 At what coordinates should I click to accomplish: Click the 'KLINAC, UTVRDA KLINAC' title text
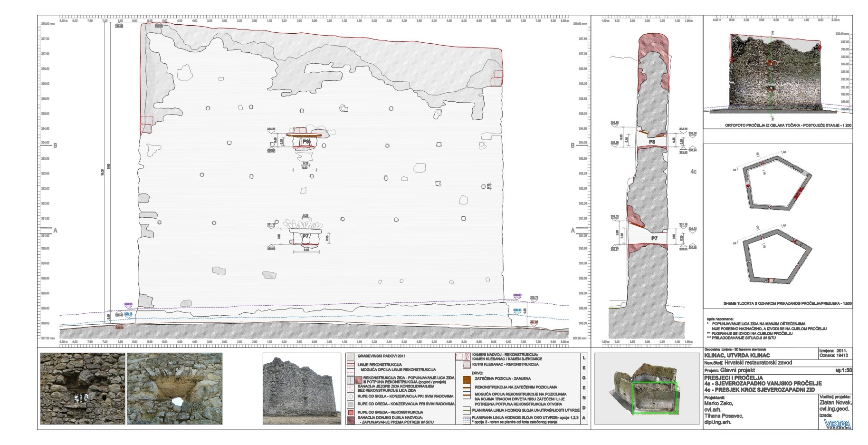[737, 355]
